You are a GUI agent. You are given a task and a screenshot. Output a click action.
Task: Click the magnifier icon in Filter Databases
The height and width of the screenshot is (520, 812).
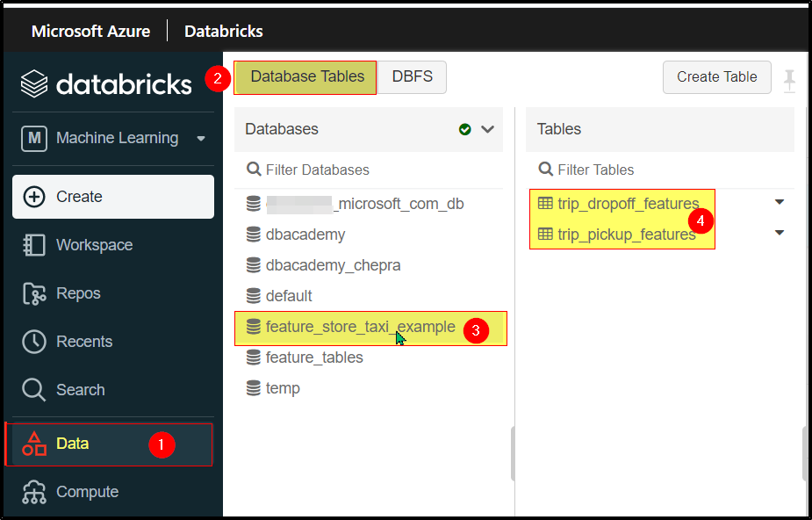coord(254,170)
